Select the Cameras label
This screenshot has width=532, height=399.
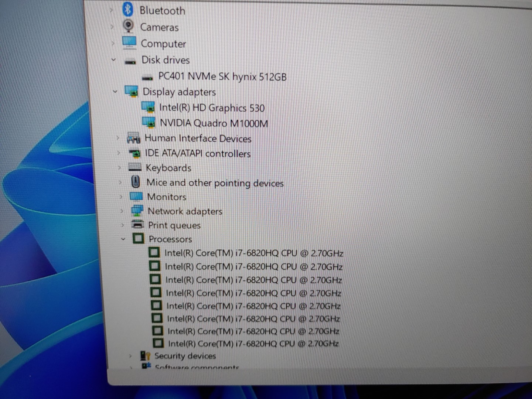(x=159, y=27)
